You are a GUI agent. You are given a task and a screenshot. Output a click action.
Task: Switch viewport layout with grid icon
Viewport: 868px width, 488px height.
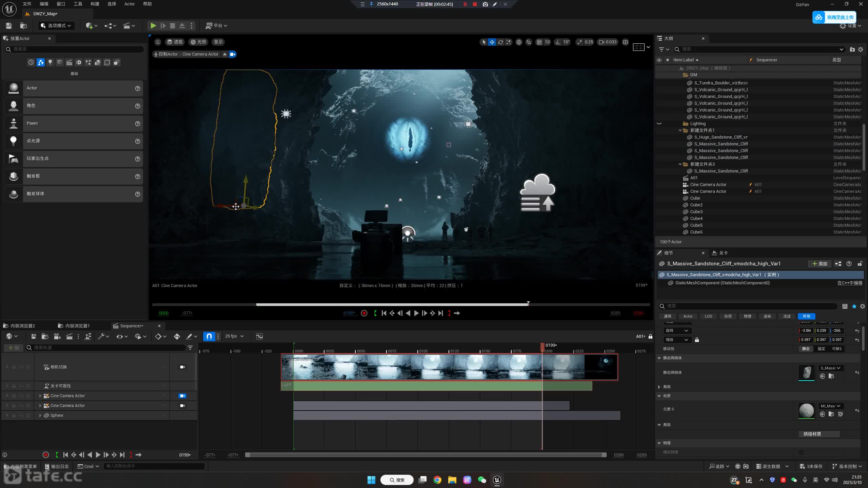click(x=625, y=42)
